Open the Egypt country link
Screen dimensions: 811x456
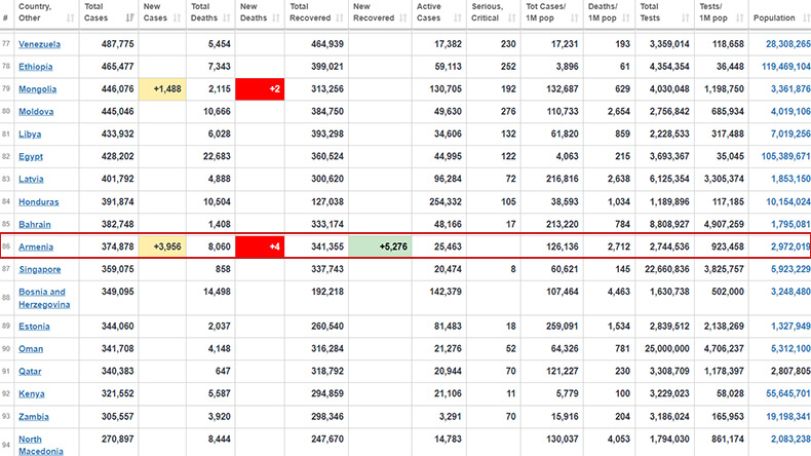31,157
